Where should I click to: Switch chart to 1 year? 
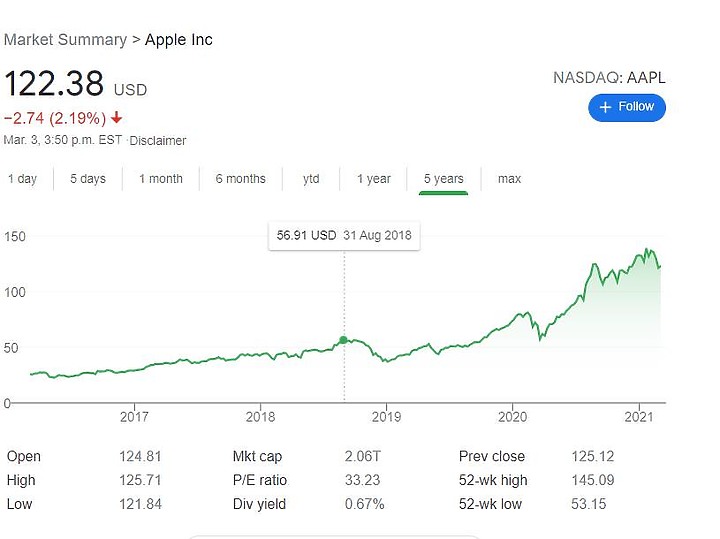[x=374, y=179]
